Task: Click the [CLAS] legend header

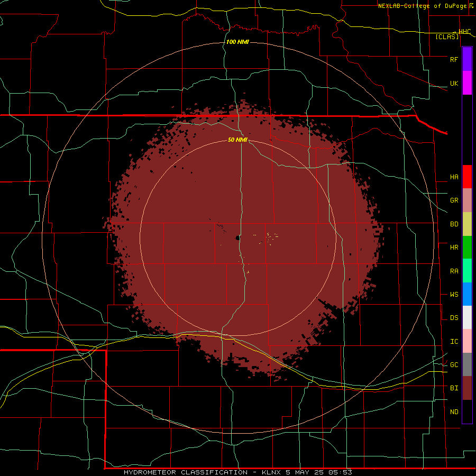Action: pyautogui.click(x=447, y=37)
